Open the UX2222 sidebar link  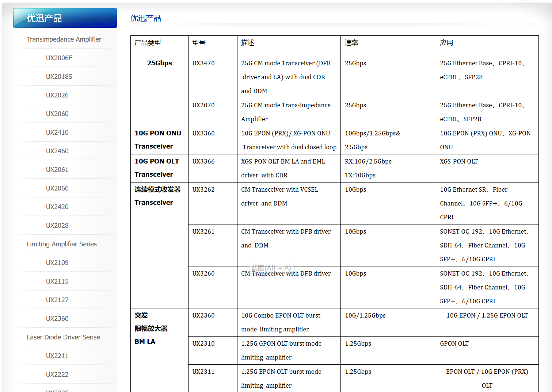57,374
